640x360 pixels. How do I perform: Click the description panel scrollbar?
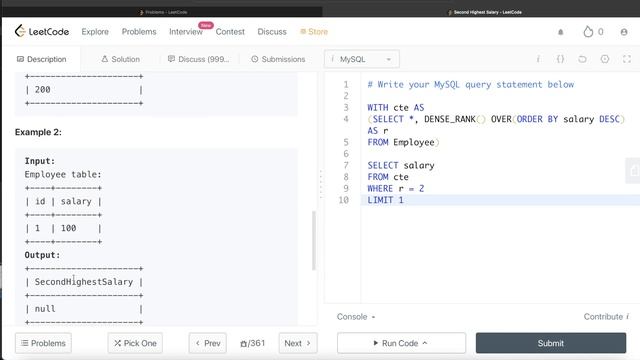(x=313, y=240)
